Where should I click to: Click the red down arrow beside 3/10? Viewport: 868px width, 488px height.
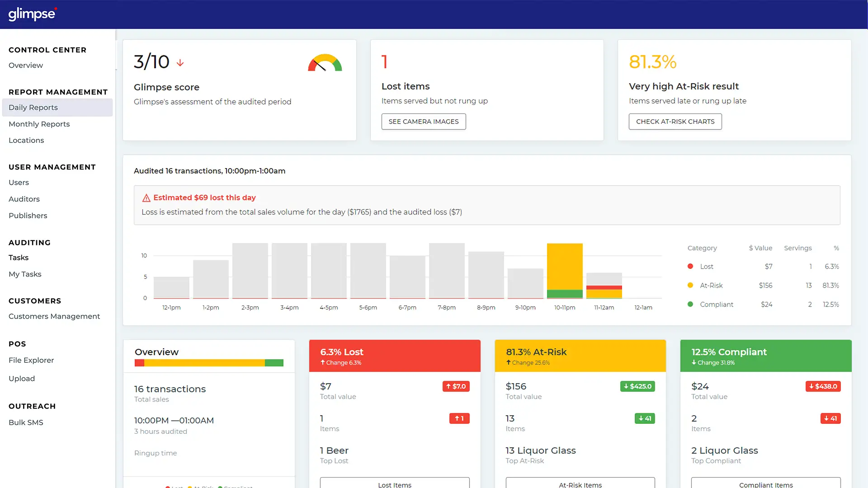click(x=180, y=63)
